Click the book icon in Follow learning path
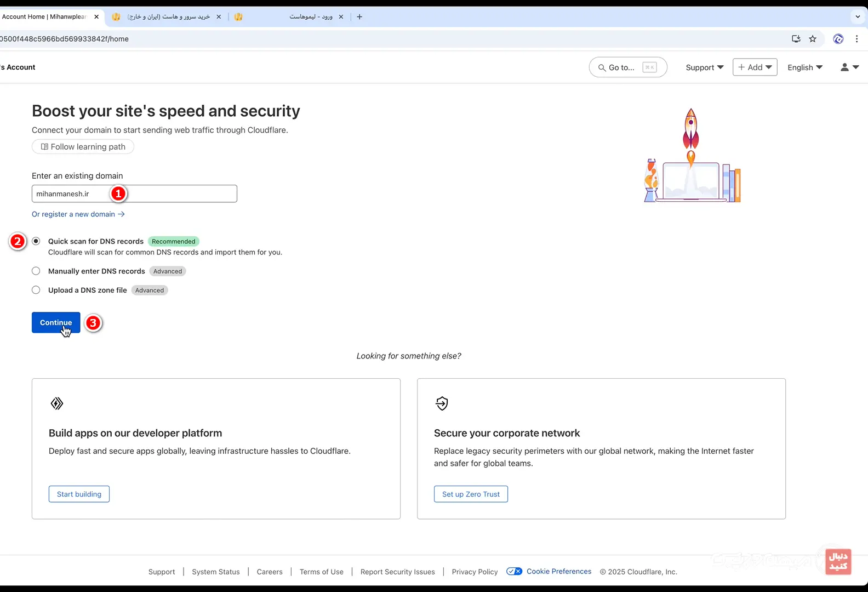Viewport: 868px width, 592px height. click(x=44, y=147)
